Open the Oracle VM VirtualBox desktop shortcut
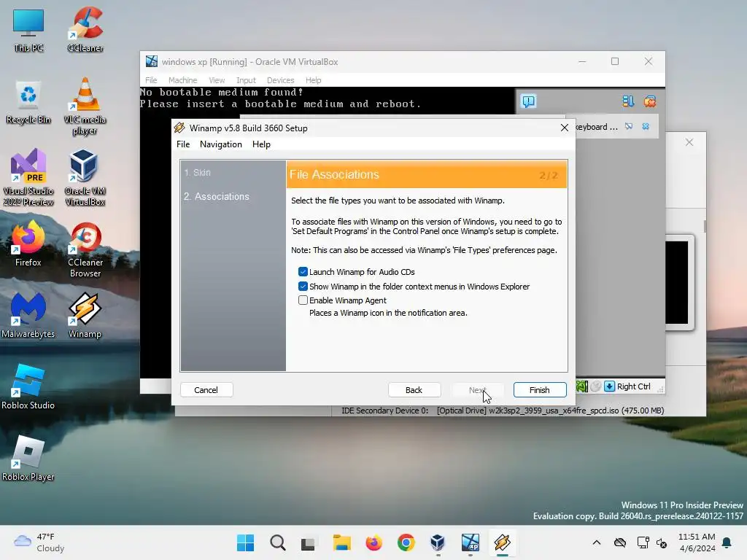Image resolution: width=747 pixels, height=560 pixels. (x=85, y=177)
